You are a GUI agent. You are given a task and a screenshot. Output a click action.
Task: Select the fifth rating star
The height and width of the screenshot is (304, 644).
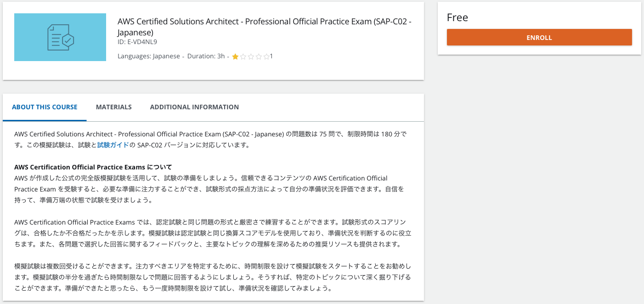pyautogui.click(x=266, y=56)
